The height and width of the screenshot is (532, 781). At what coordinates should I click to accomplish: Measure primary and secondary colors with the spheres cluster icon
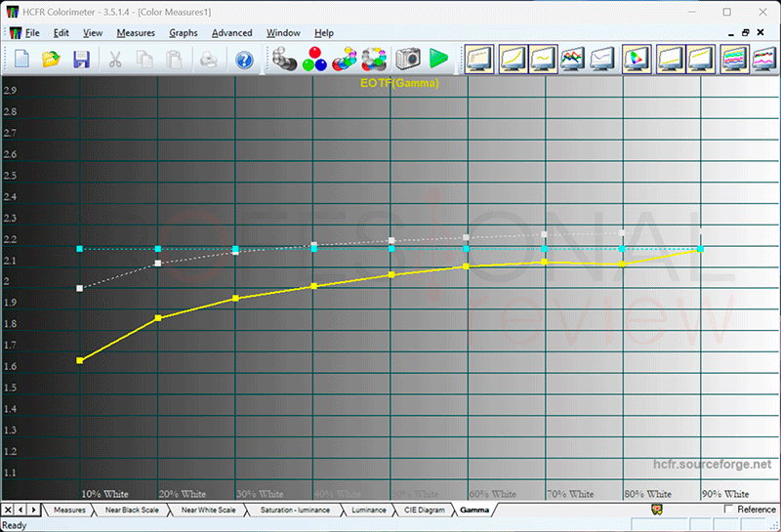click(345, 59)
